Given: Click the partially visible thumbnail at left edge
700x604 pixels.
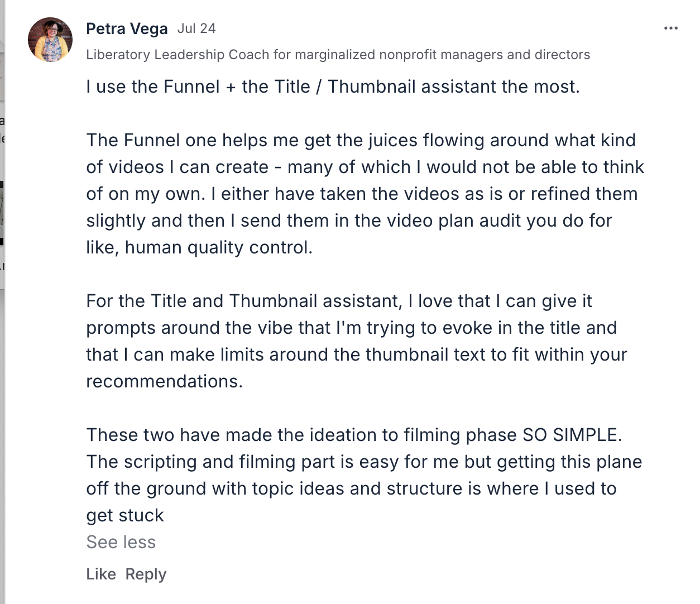Looking at the screenshot, I should pyautogui.click(x=2, y=213).
